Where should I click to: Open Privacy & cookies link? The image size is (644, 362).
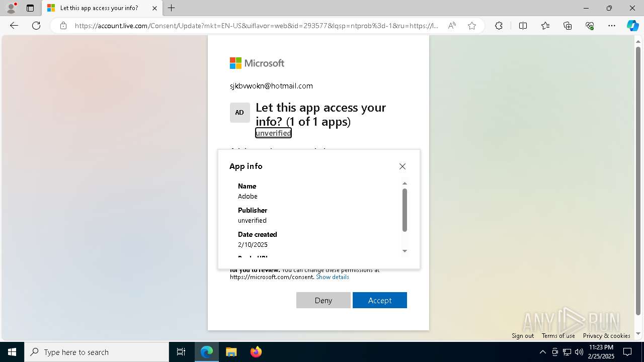606,336
